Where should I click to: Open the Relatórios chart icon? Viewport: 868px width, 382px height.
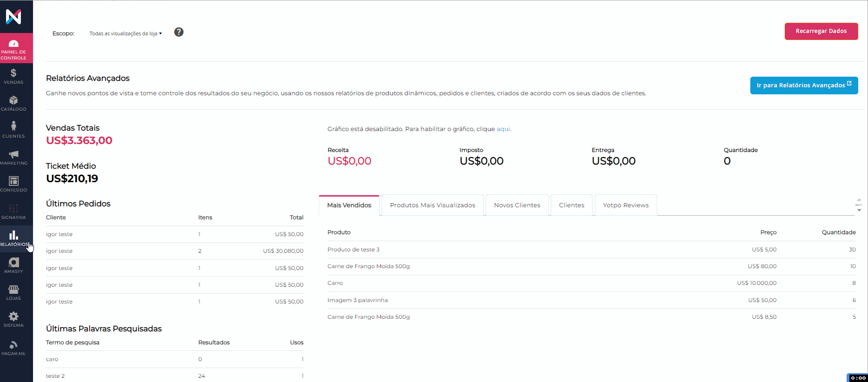(13, 236)
